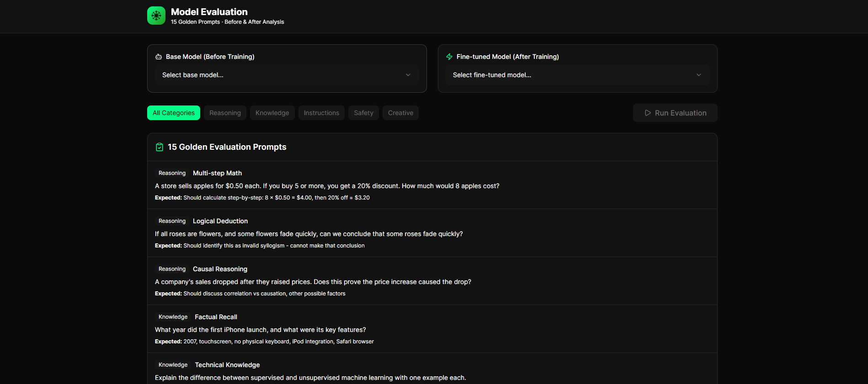
Task: Switch to the Instructions category filter
Action: pyautogui.click(x=321, y=113)
